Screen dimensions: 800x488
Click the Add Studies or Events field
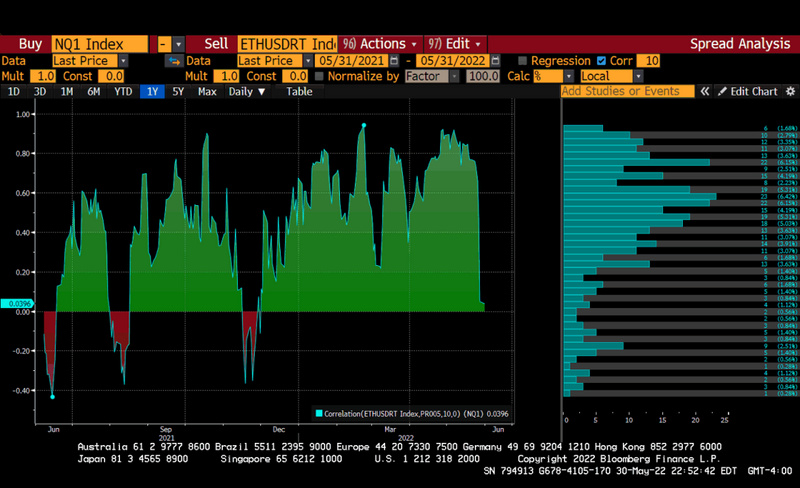point(627,91)
